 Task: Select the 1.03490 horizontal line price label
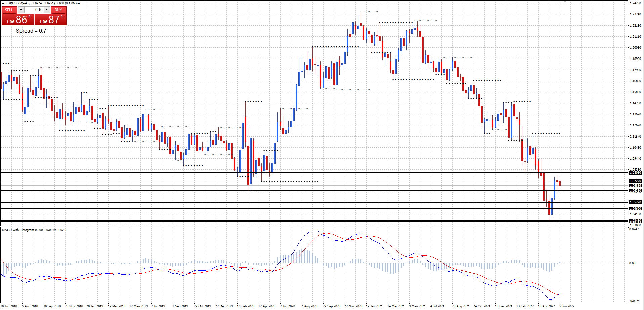tap(635, 221)
